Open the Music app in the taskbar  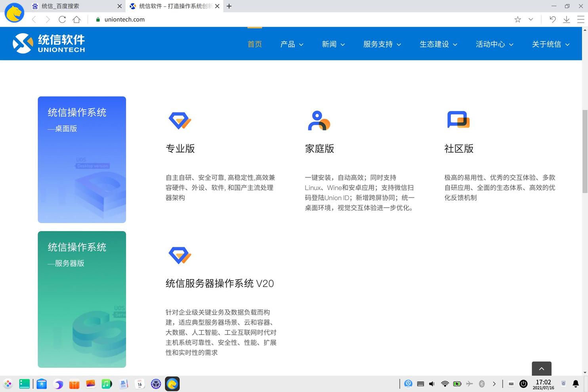106,384
